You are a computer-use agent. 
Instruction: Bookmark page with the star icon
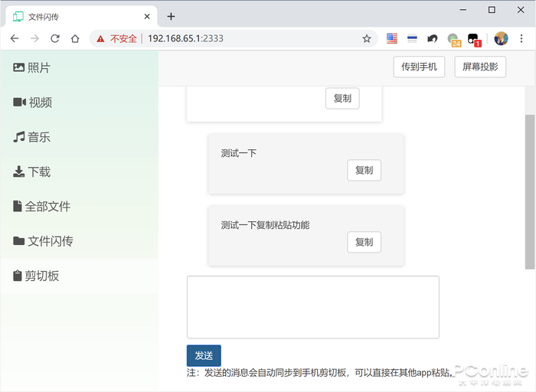tap(367, 38)
